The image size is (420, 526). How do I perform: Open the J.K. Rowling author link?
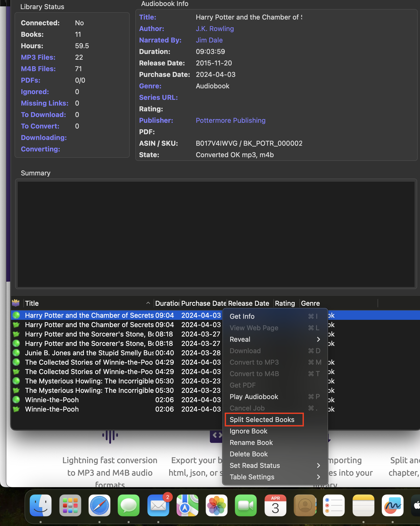click(215, 29)
